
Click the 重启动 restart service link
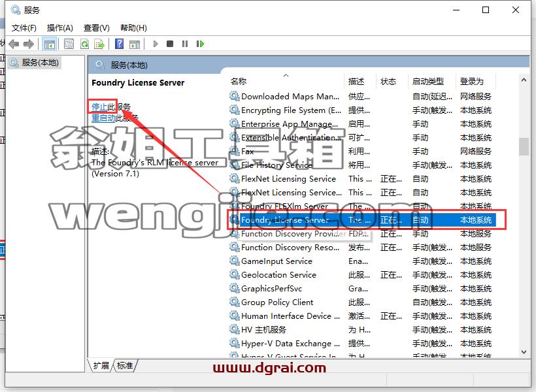103,118
